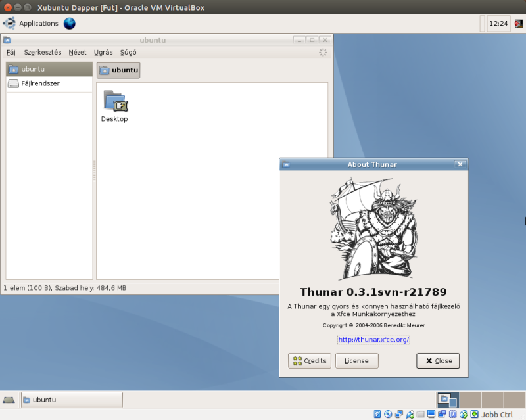
Task: Click the Thunar activity throbber icon
Action: (323, 53)
